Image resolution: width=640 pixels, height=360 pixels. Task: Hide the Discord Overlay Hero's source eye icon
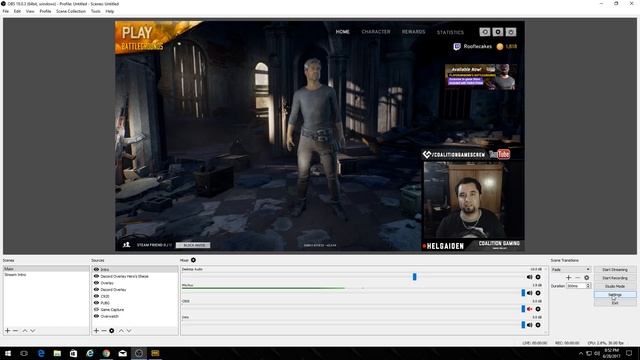click(x=96, y=276)
